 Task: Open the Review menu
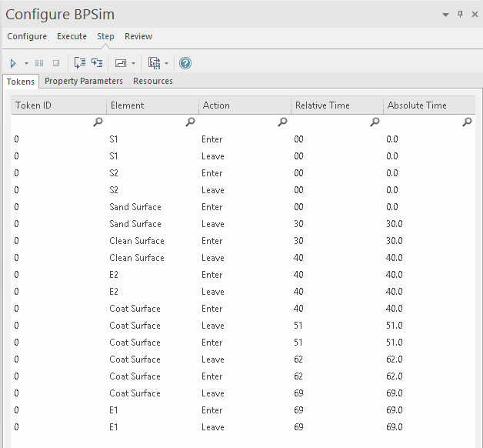(x=138, y=36)
